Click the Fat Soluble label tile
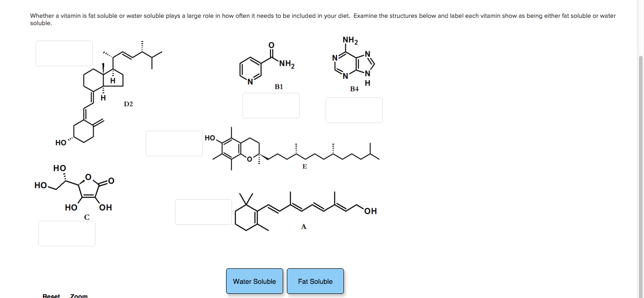 (x=315, y=281)
